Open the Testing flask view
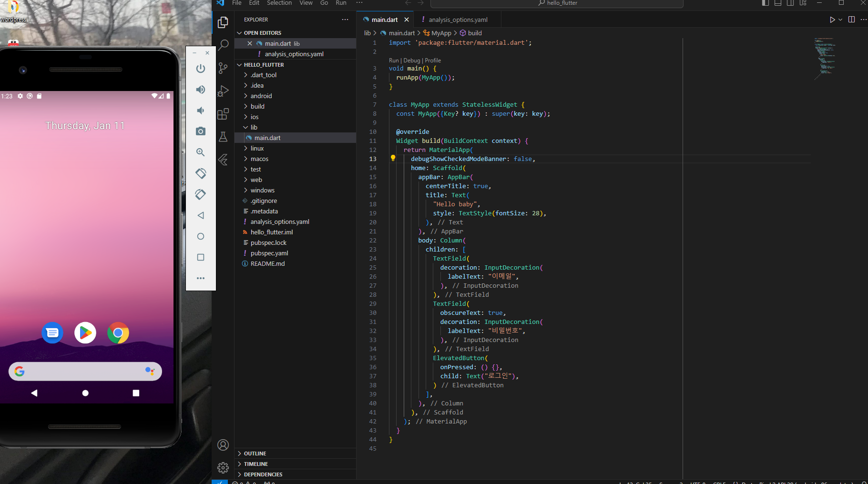 tap(223, 137)
